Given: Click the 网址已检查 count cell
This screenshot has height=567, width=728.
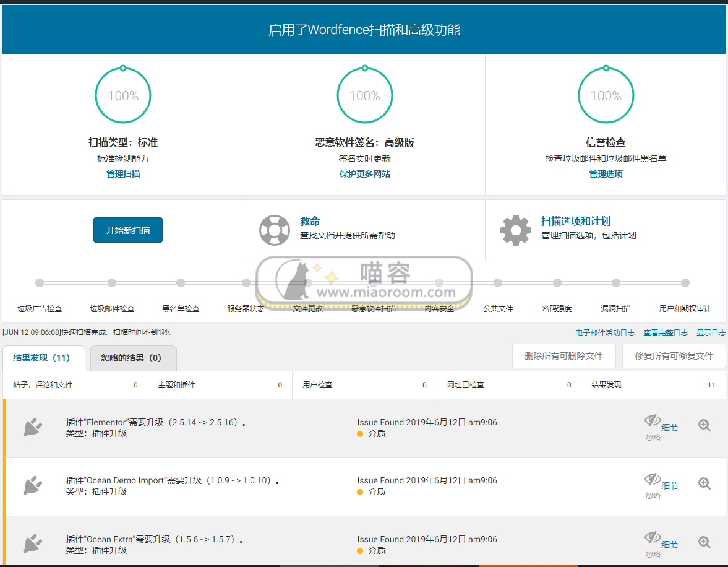Looking at the screenshot, I should (x=509, y=385).
